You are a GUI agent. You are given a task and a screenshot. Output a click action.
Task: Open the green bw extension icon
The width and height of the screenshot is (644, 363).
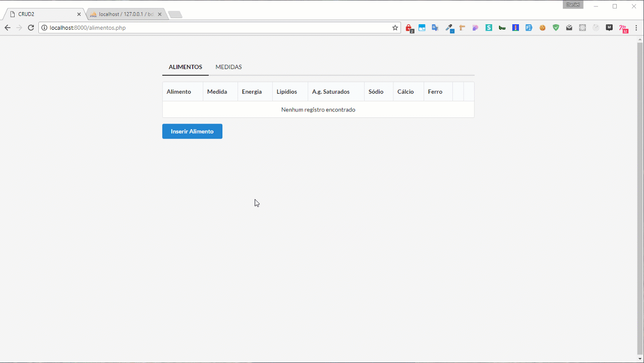[502, 28]
